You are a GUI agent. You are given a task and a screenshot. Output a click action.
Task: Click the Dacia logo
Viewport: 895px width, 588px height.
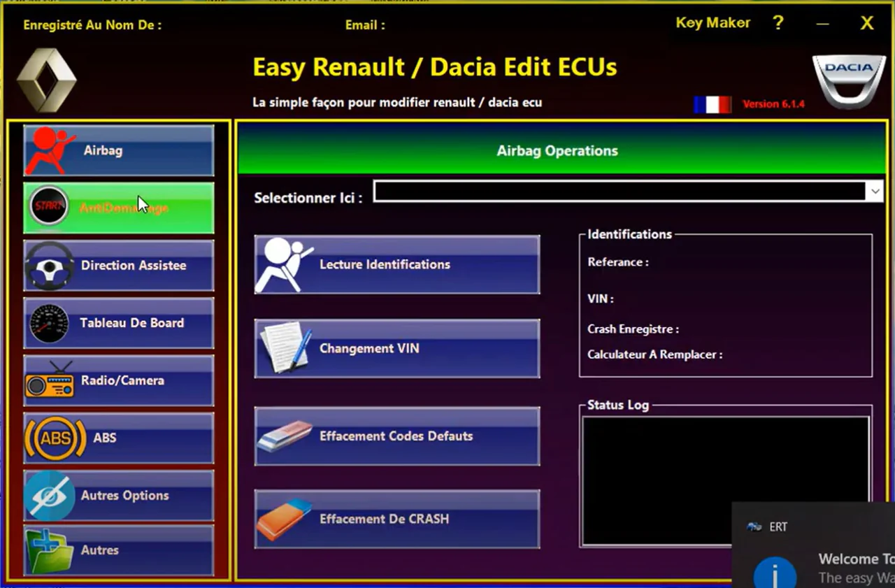(848, 81)
